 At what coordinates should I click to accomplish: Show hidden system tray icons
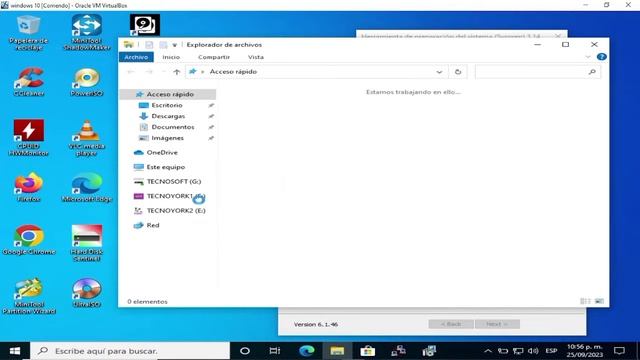coord(487,351)
